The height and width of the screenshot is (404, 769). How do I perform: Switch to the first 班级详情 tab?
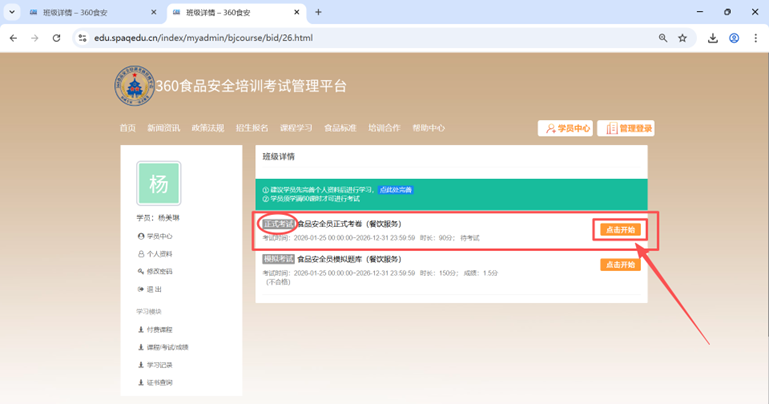point(85,13)
